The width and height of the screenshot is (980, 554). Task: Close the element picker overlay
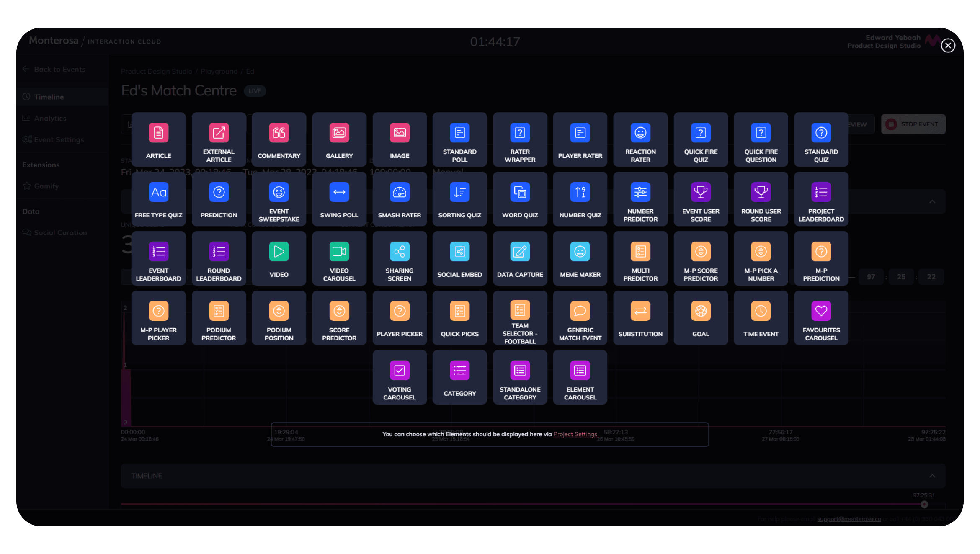click(x=948, y=45)
